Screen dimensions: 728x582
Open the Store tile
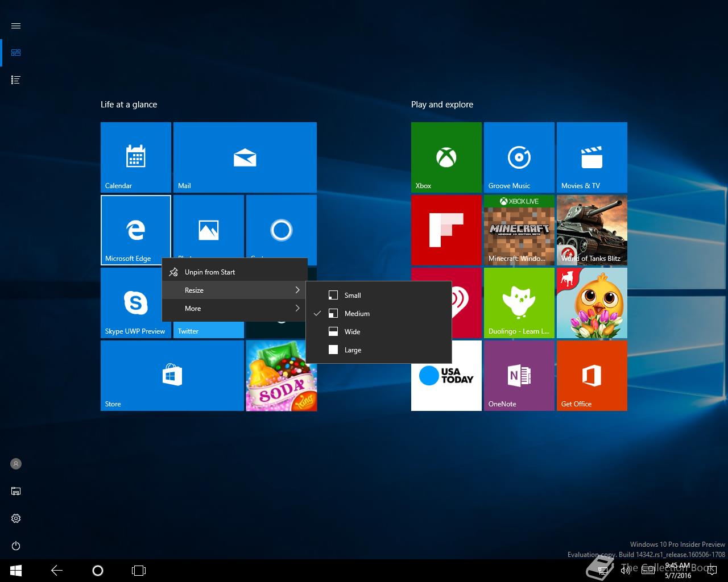click(x=172, y=376)
